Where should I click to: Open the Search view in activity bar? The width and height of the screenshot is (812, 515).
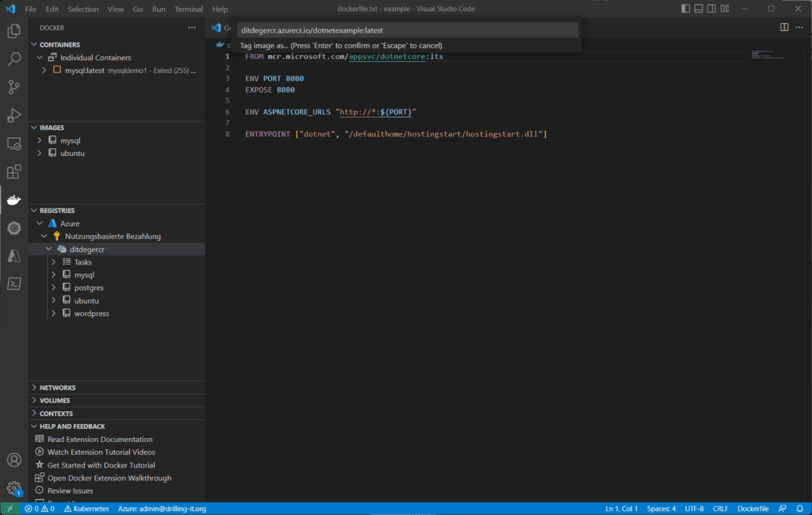point(14,59)
